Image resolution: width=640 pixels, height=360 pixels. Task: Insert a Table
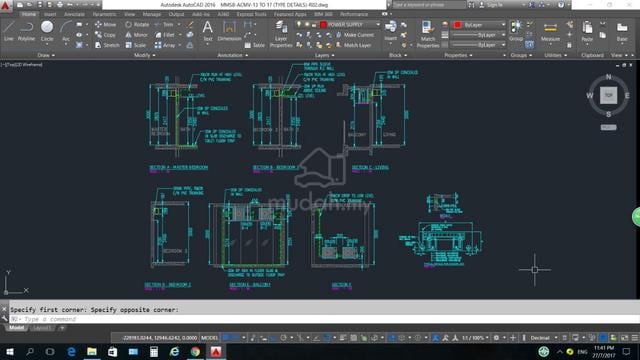pyautogui.click(x=254, y=45)
